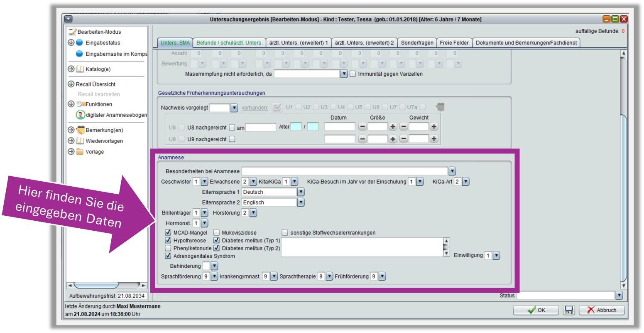Switch to the Sonderfragen tab

tap(417, 42)
